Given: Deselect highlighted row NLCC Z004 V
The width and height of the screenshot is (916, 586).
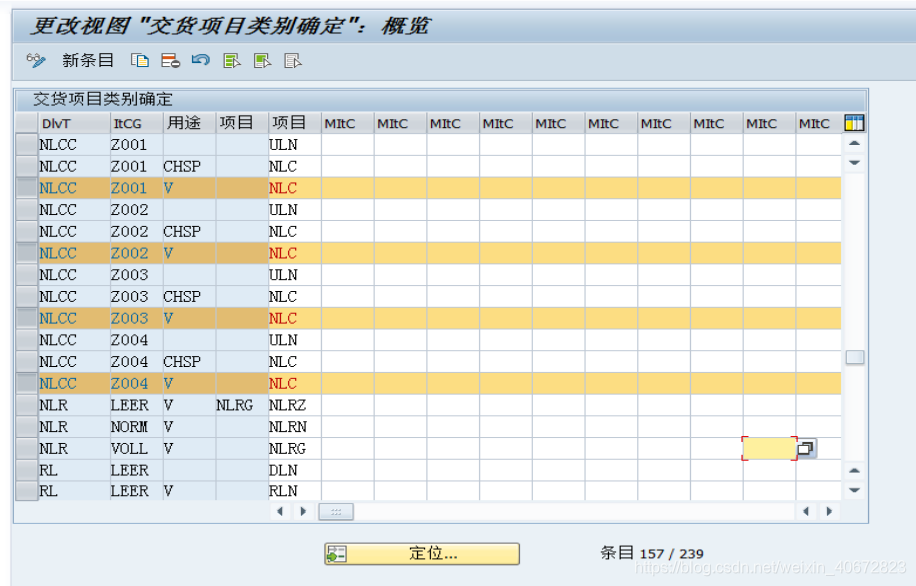Looking at the screenshot, I should 27,383.
